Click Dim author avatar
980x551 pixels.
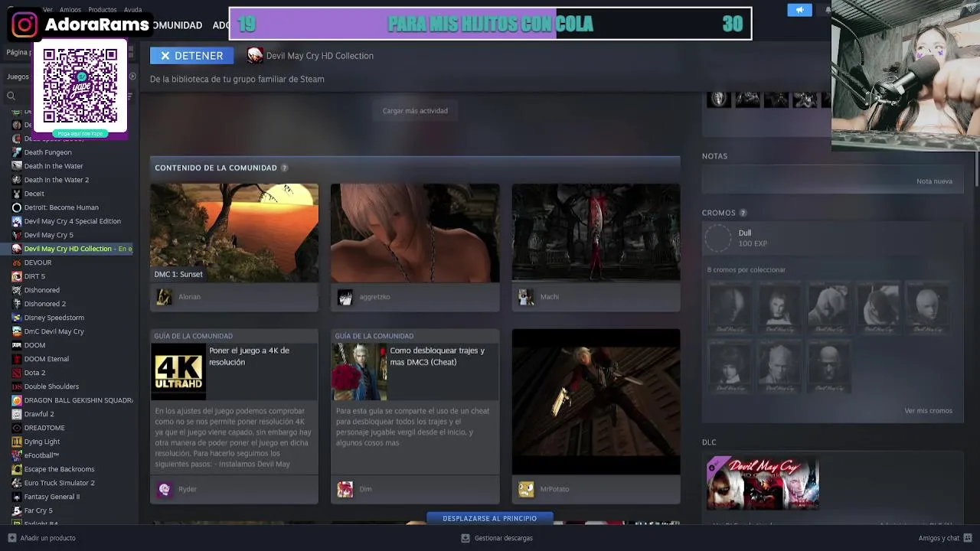[x=345, y=489]
